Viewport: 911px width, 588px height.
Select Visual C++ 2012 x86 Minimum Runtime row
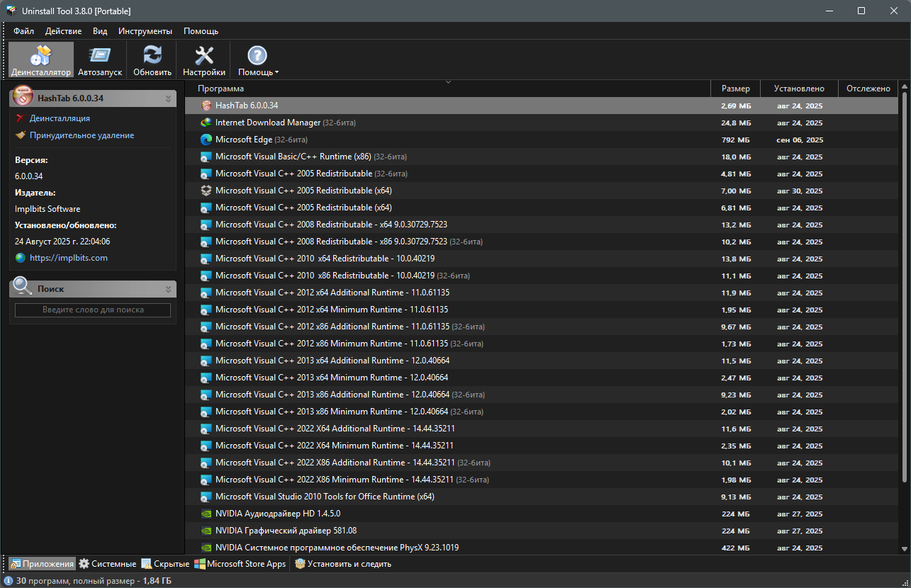(x=542, y=344)
